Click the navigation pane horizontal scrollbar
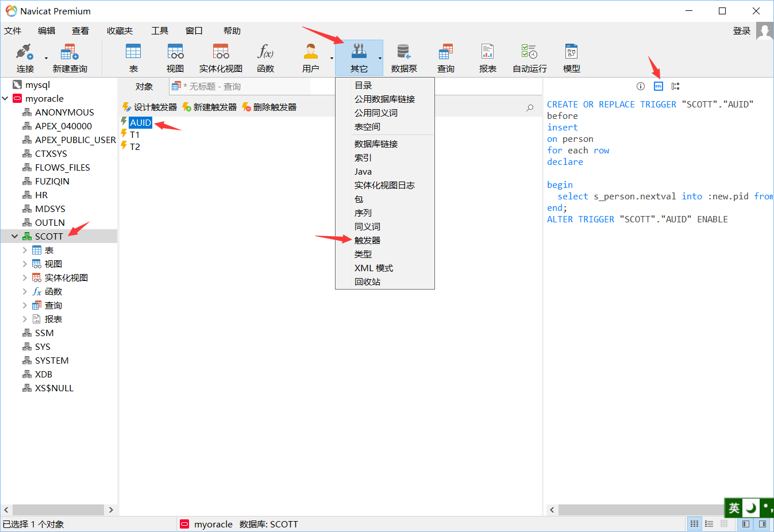This screenshot has height=532, width=774. [58, 510]
